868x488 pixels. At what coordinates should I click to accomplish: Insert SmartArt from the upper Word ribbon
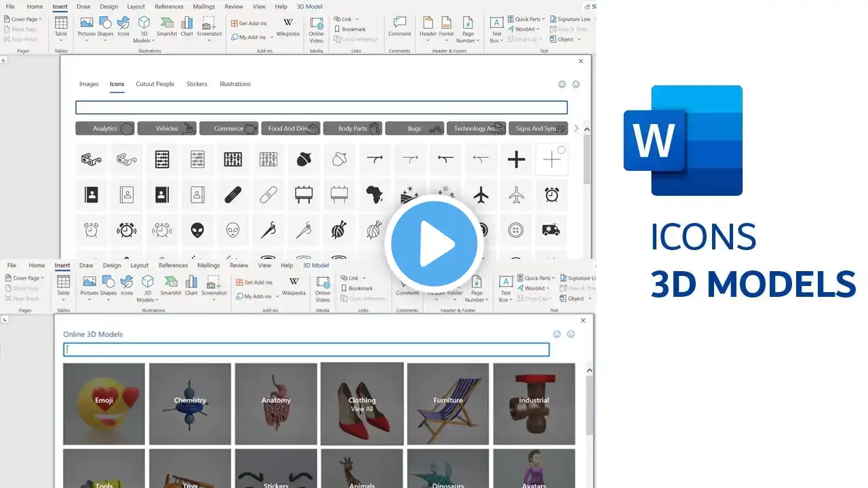(x=166, y=26)
